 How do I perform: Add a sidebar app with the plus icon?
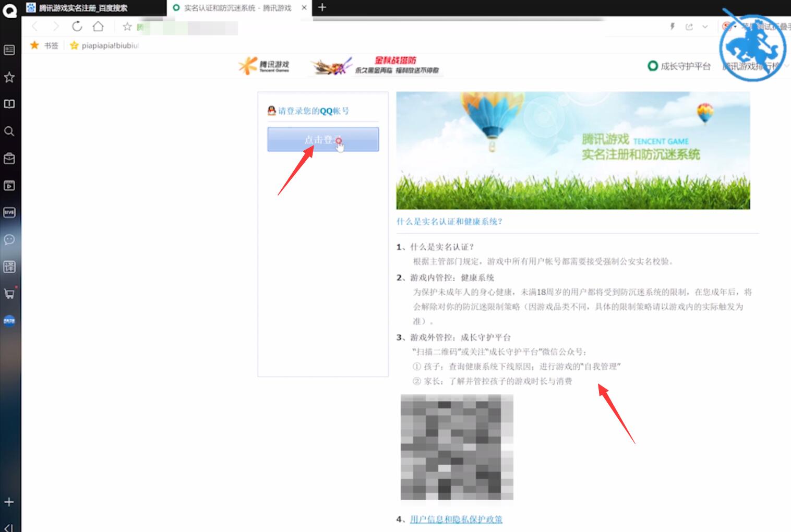[9, 502]
